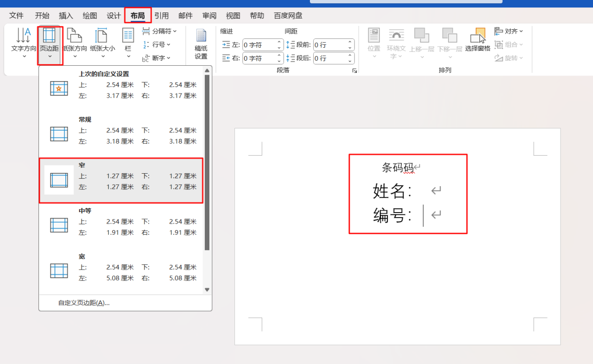The height and width of the screenshot is (364, 593).
Task: Decrease right indent with down stepper
Action: point(279,61)
